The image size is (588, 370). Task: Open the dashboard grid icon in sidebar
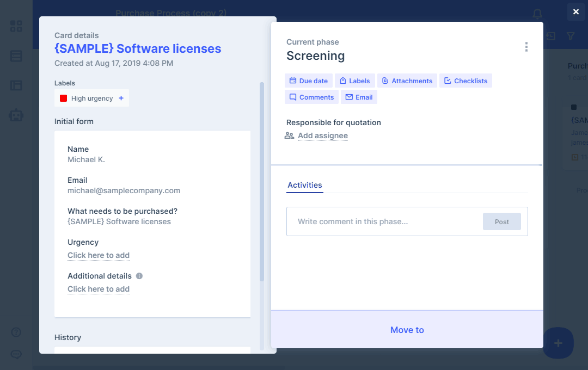pyautogui.click(x=16, y=26)
